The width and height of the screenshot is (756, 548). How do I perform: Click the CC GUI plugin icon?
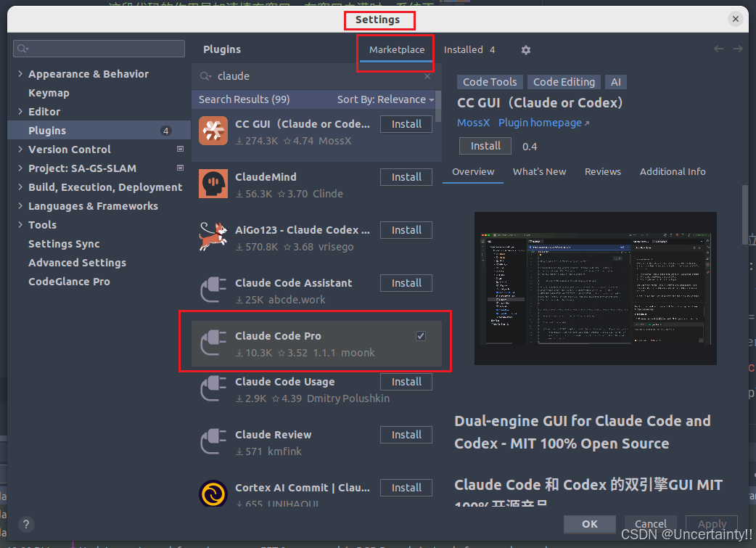(x=213, y=131)
